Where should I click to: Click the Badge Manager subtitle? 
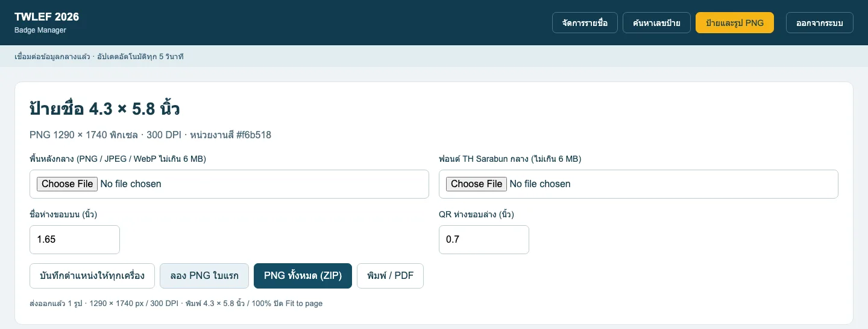tap(40, 30)
